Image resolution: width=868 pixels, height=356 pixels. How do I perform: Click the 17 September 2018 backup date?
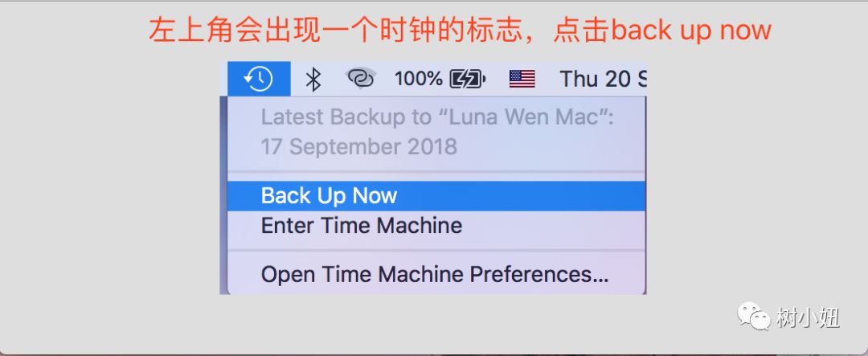pos(358,147)
